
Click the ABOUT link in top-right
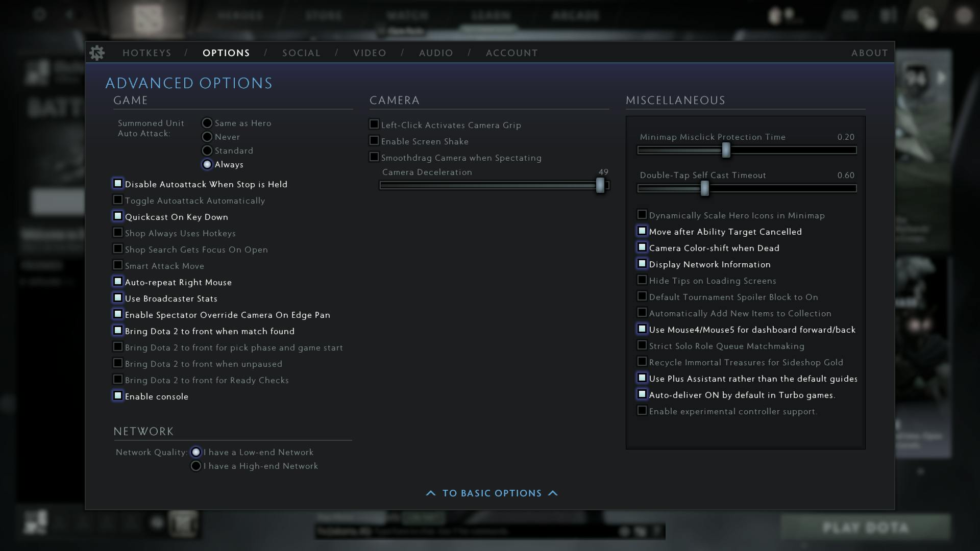point(870,53)
